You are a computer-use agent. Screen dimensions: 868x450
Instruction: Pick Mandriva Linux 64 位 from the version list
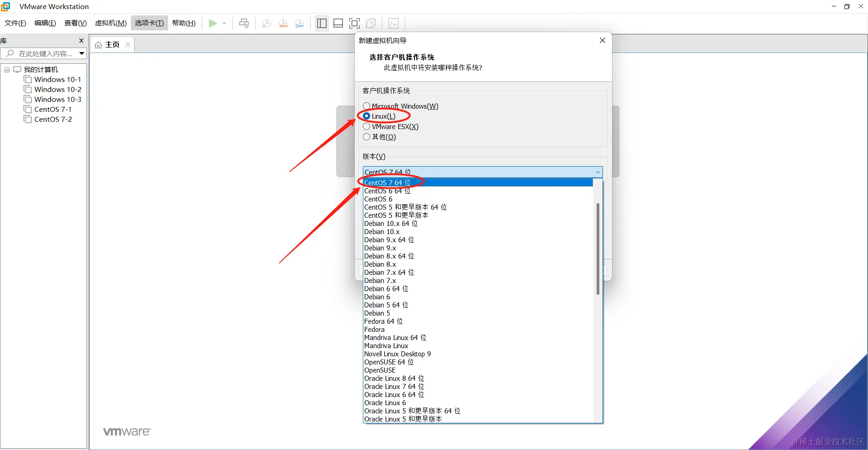(478, 338)
